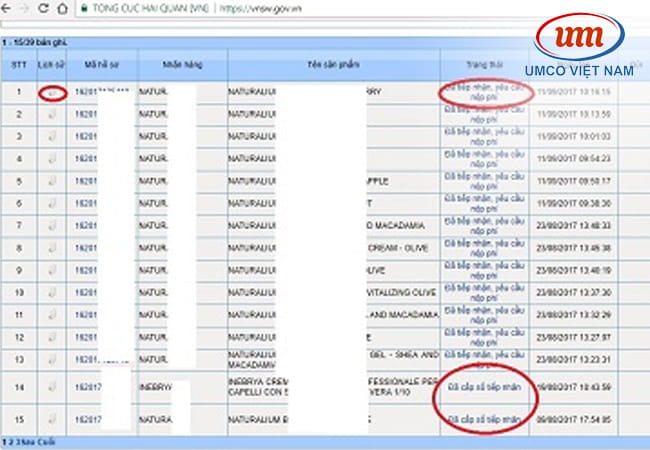Click the '1 - 15/39 bản ghi' record count
The height and width of the screenshot is (450, 650).
click(34, 42)
